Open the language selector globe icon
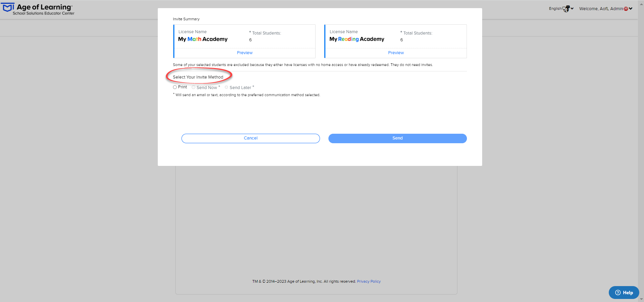This screenshot has height=302, width=644. click(566, 9)
